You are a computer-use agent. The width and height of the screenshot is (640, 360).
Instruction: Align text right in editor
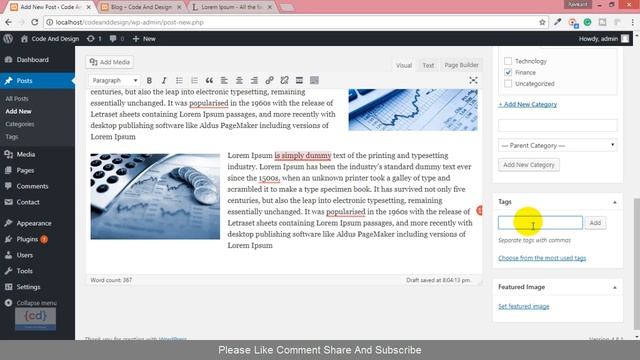tap(254, 80)
